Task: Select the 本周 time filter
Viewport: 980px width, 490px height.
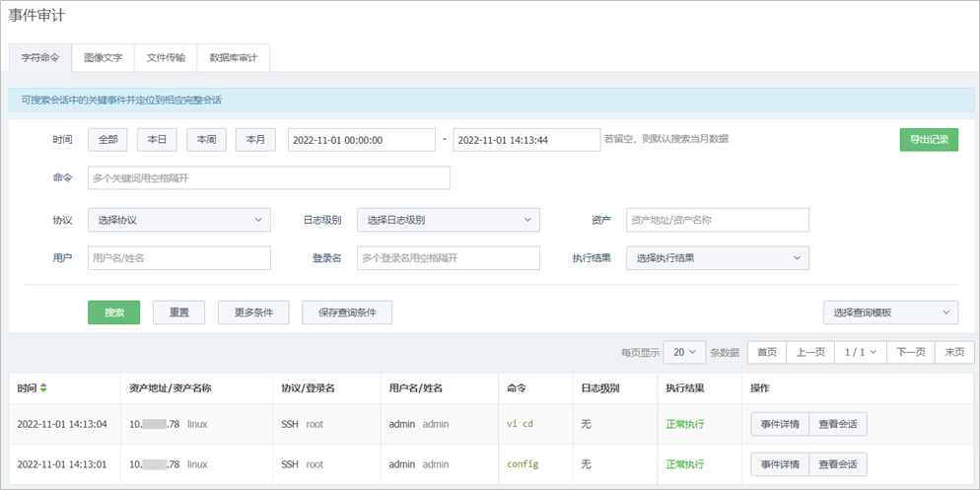Action: coord(206,140)
